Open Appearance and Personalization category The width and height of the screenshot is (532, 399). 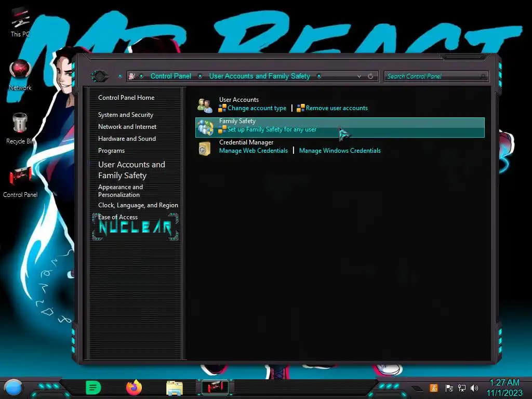[121, 191]
